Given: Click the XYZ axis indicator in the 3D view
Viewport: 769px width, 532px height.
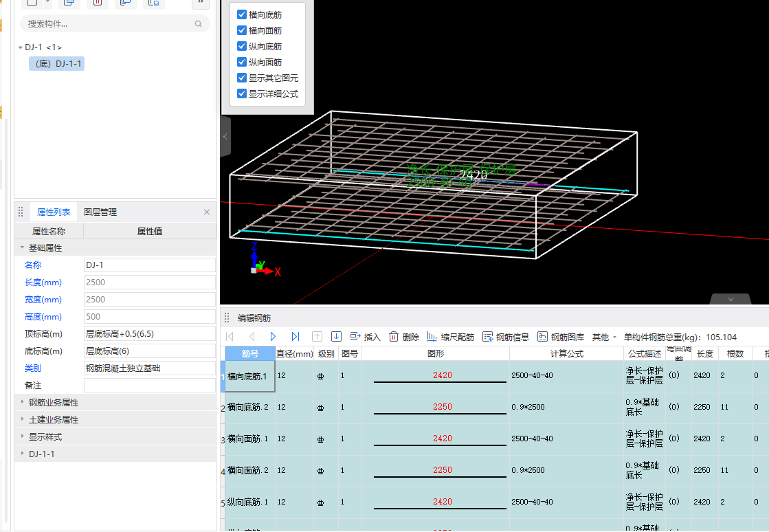Looking at the screenshot, I should [x=265, y=261].
